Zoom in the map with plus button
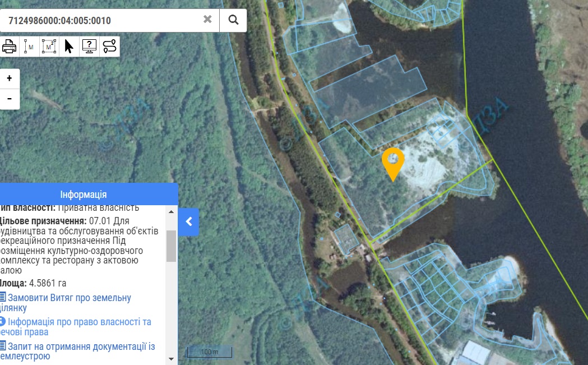588x365 pixels. point(10,78)
